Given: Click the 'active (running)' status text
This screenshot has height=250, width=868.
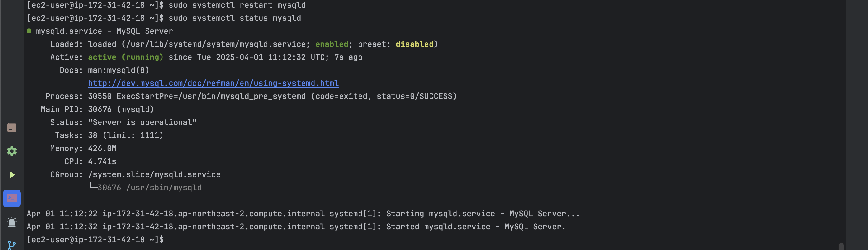Looking at the screenshot, I should (126, 57).
